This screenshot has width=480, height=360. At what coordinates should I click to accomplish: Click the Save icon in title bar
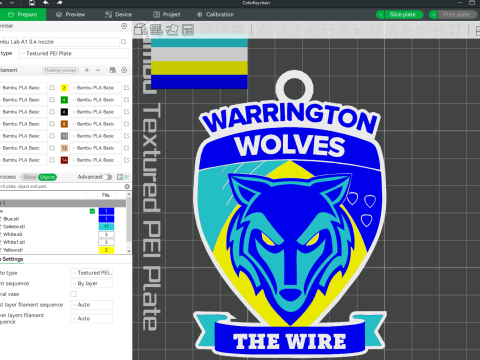coord(32,3)
